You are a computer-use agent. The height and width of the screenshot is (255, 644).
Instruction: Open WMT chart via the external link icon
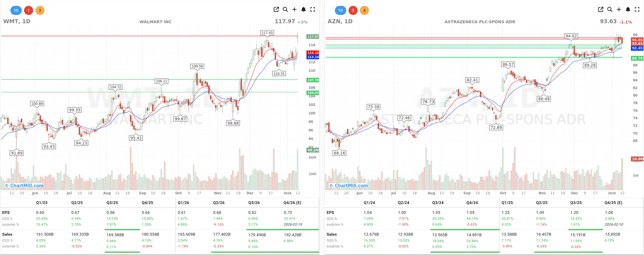pyautogui.click(x=276, y=9)
